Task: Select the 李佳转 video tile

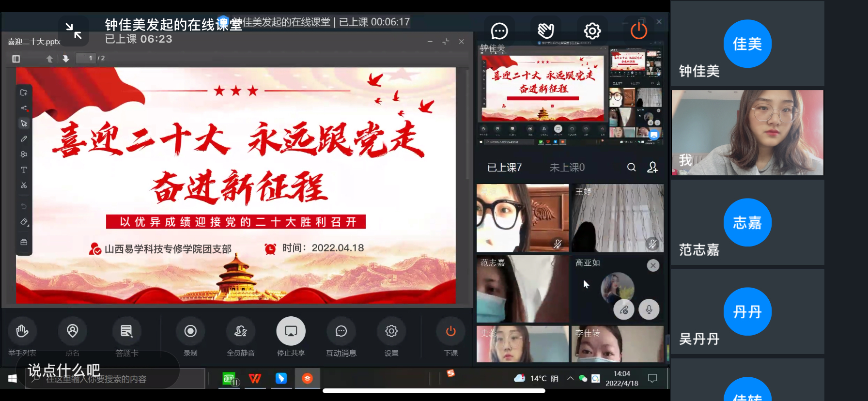Action: (x=618, y=344)
